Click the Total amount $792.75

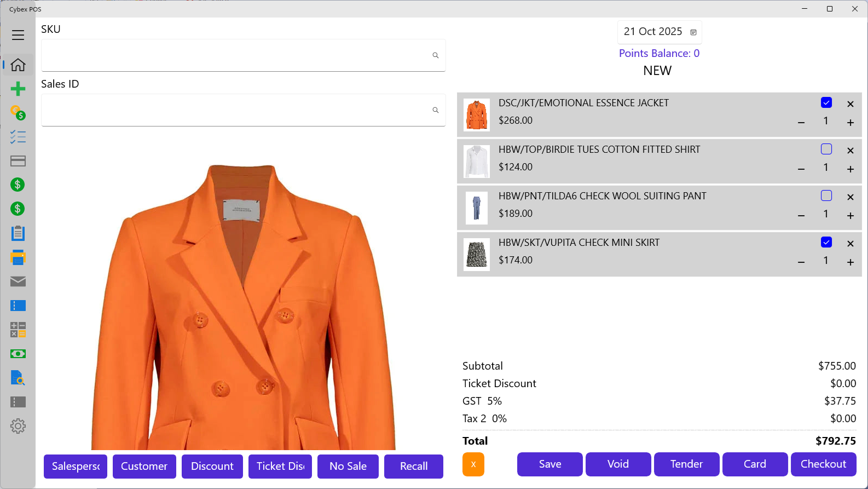[x=836, y=441]
